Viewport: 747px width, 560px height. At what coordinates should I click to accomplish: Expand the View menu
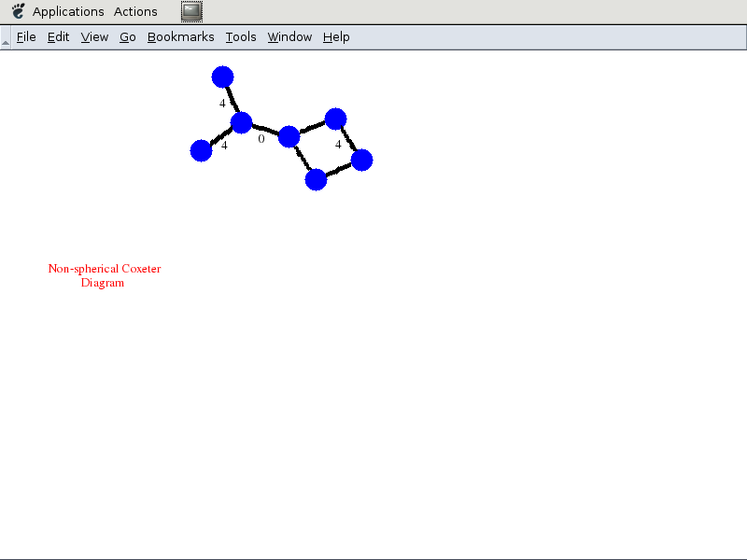[x=94, y=37]
